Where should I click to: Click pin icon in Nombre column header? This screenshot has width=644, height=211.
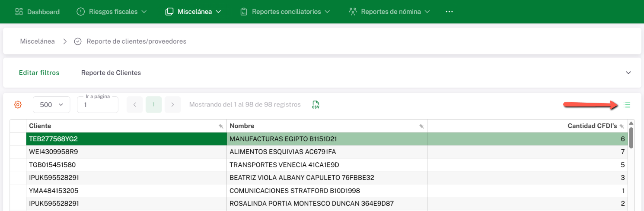(421, 126)
